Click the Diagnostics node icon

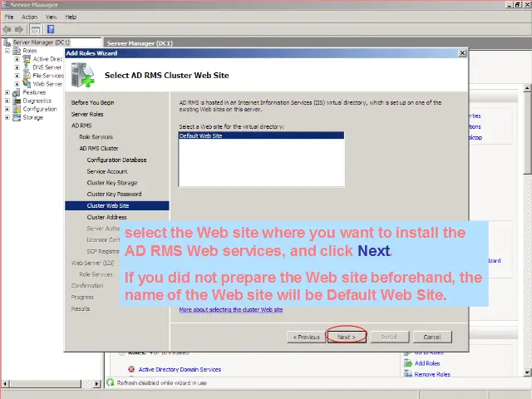point(17,101)
